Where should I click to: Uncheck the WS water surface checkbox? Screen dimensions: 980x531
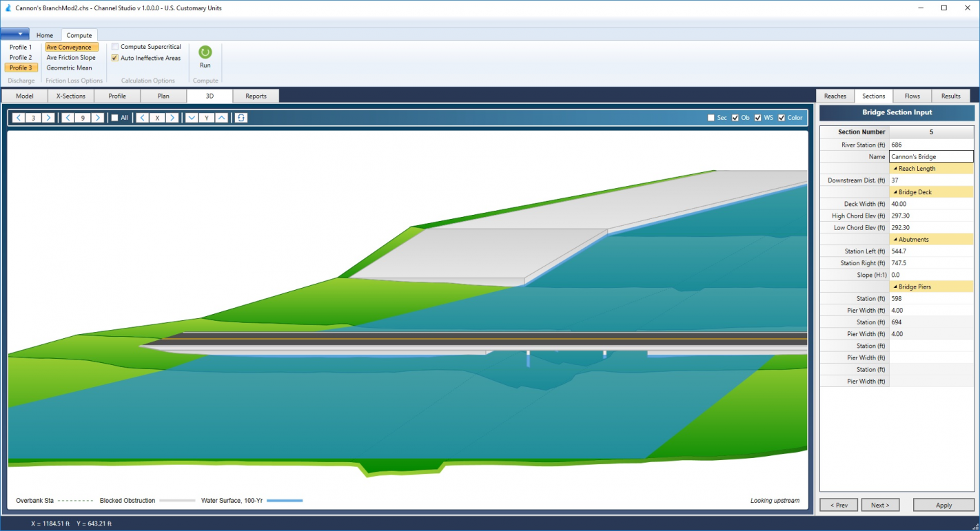tap(758, 118)
